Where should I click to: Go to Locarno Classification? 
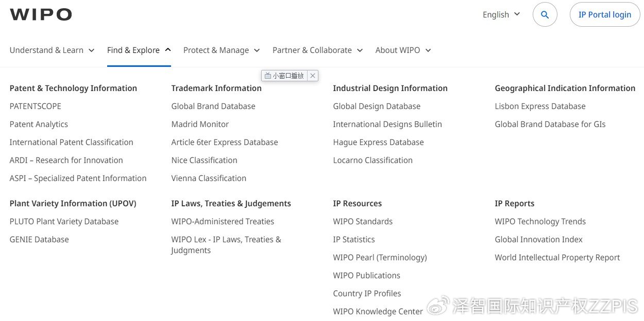pos(373,160)
